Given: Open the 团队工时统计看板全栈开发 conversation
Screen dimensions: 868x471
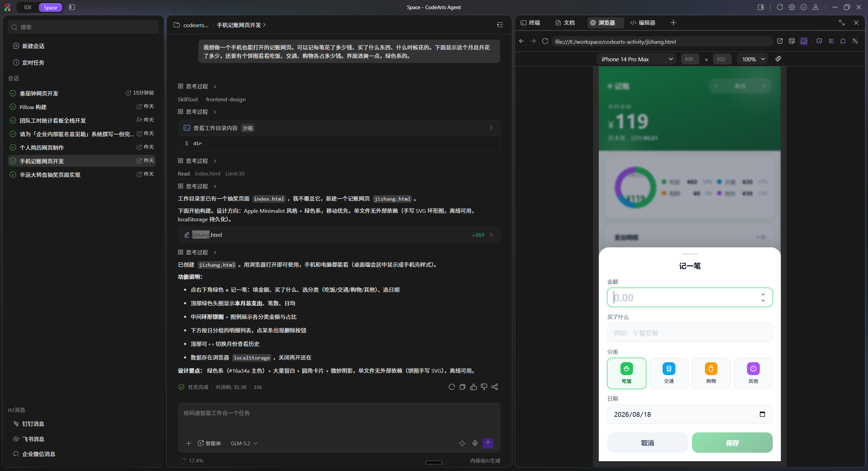Looking at the screenshot, I should pyautogui.click(x=81, y=120).
